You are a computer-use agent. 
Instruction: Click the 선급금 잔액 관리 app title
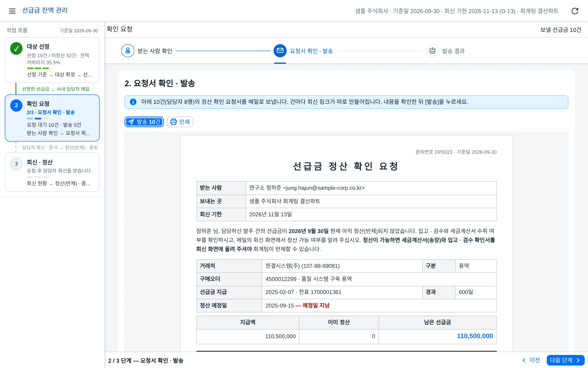pyautogui.click(x=45, y=10)
